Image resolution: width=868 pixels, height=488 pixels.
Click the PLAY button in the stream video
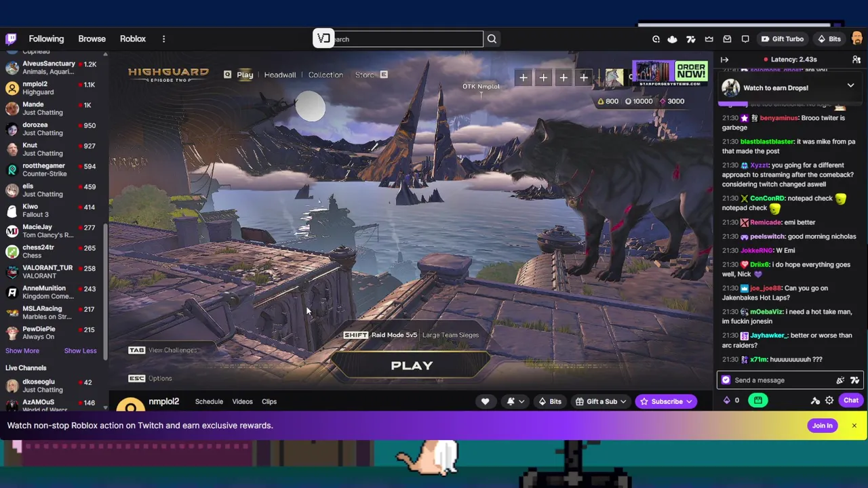click(412, 365)
